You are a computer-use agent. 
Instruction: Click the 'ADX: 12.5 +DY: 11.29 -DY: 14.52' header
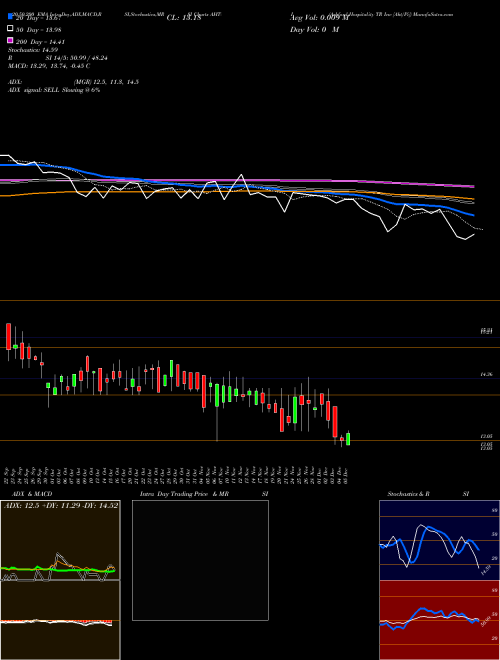[61, 505]
